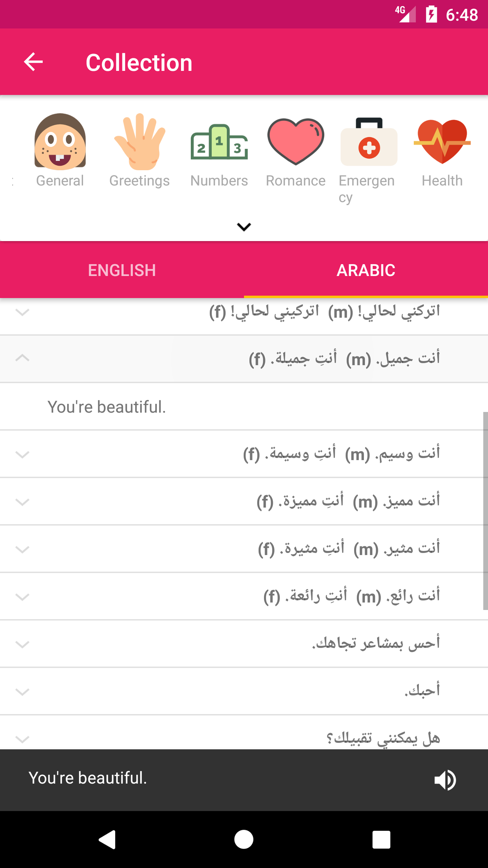Tap the You're beautiful translation text
Image resolution: width=488 pixels, height=868 pixels.
(107, 407)
